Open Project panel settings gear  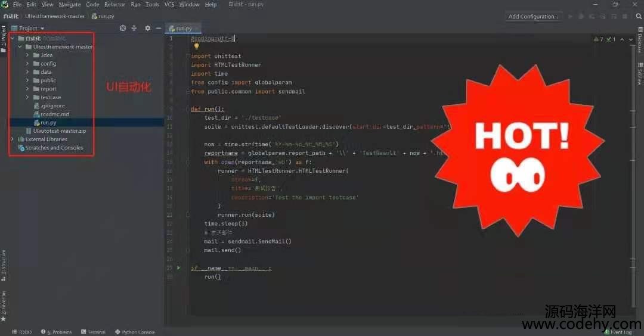[x=147, y=28]
